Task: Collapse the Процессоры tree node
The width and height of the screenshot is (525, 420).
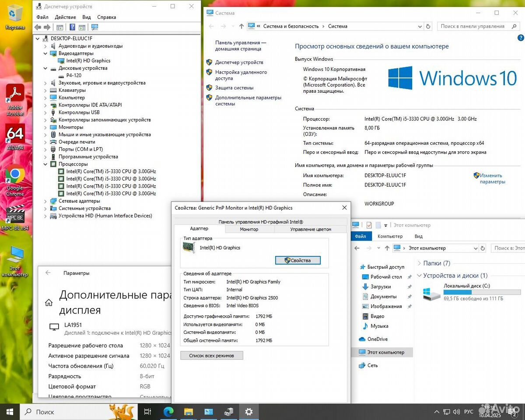Action: 45,164
